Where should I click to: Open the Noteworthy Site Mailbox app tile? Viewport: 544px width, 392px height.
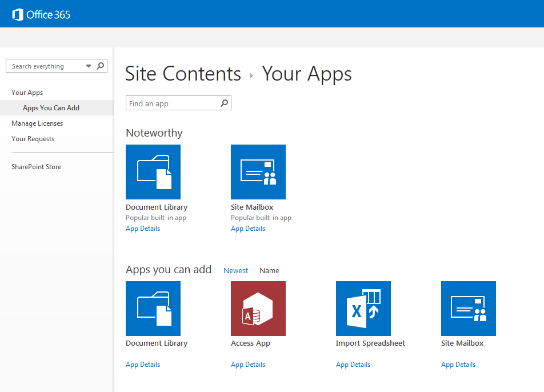[x=258, y=172]
